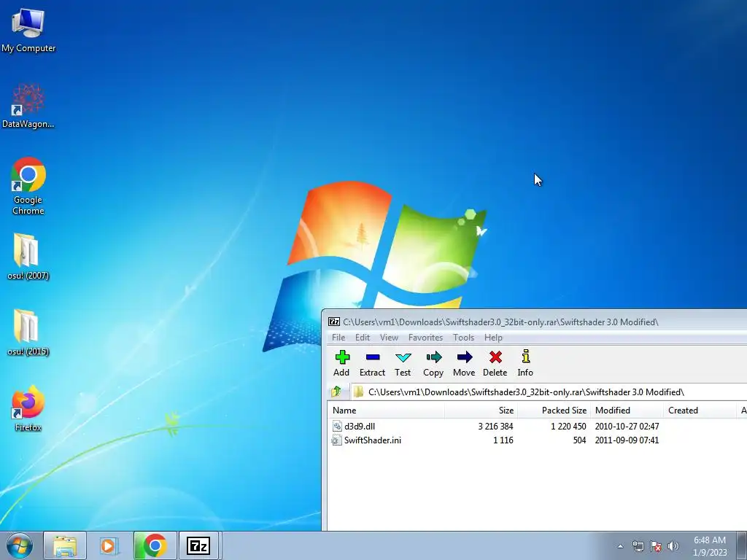
Task: Open the Action Center flag icon
Action: click(656, 546)
